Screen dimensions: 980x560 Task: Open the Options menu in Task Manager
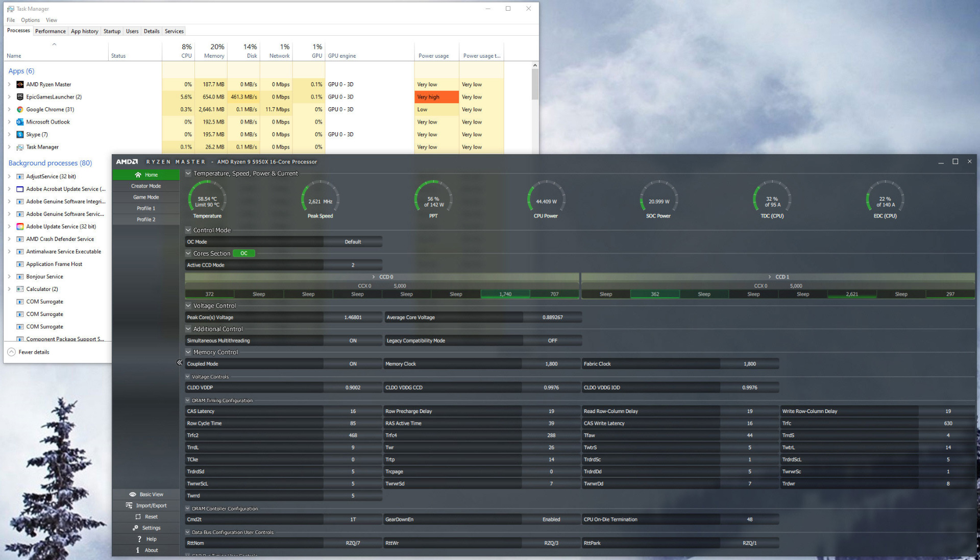click(30, 20)
